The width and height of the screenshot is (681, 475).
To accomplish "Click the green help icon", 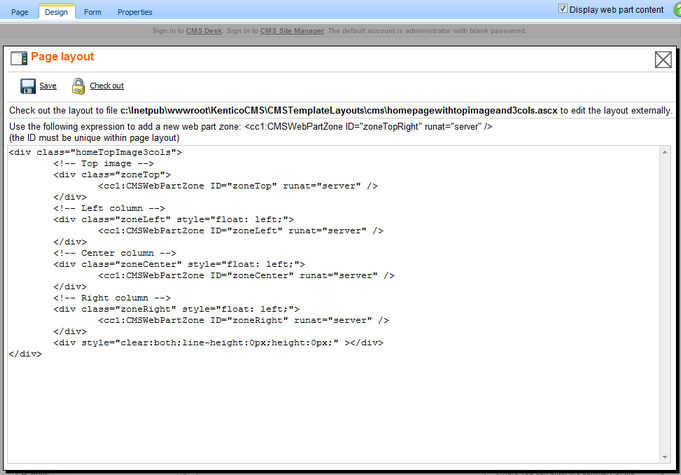I will tap(676, 9).
